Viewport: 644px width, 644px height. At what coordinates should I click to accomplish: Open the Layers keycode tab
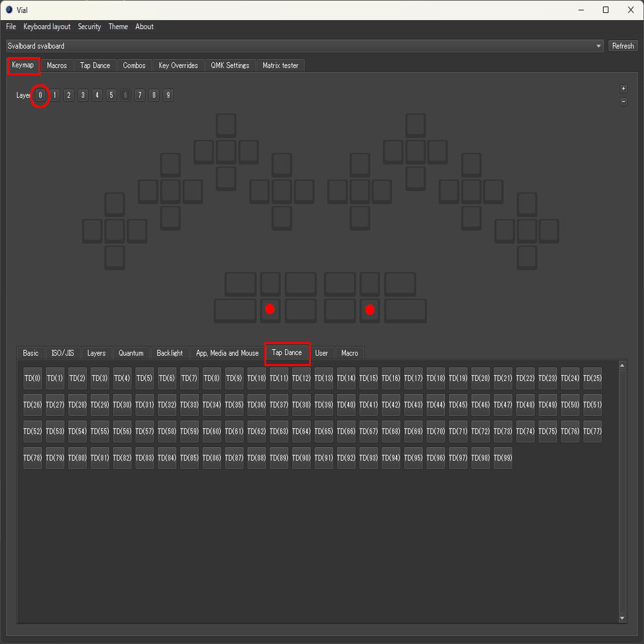[x=97, y=353]
